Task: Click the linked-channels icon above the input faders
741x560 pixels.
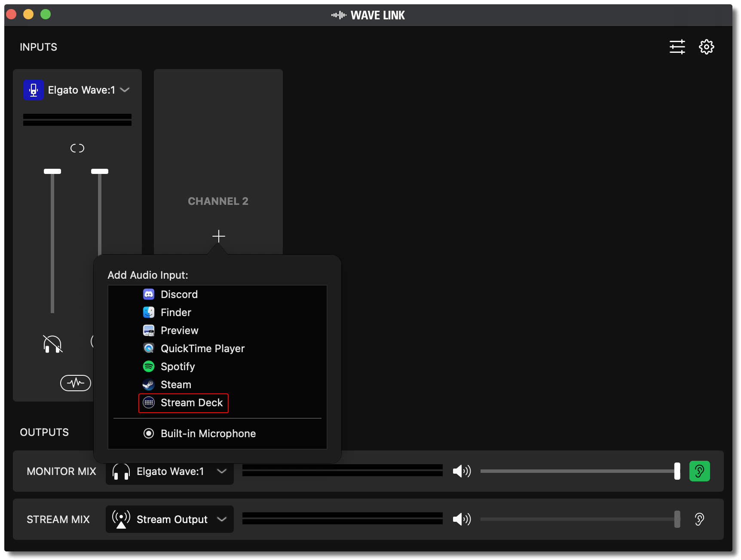Action: click(77, 148)
